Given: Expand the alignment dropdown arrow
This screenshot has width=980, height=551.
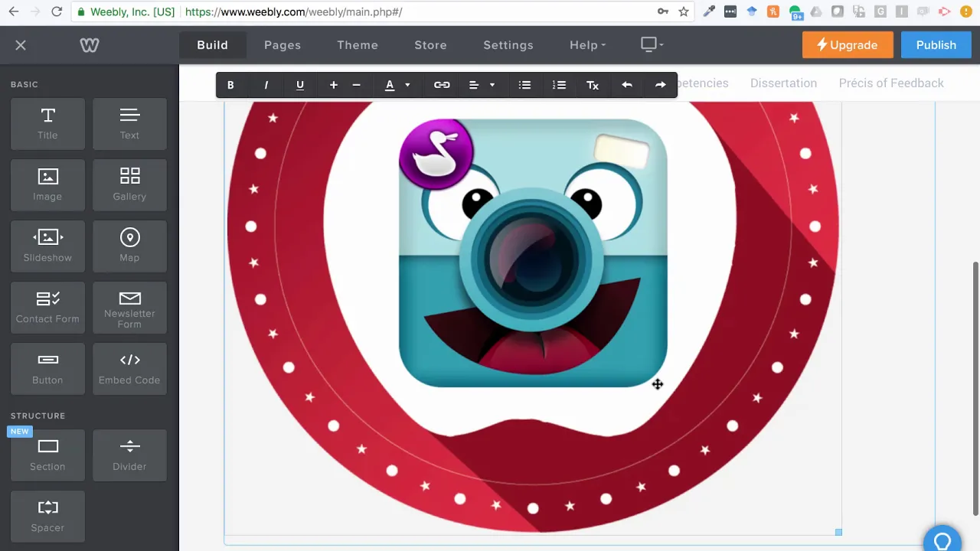Looking at the screenshot, I should [x=492, y=85].
